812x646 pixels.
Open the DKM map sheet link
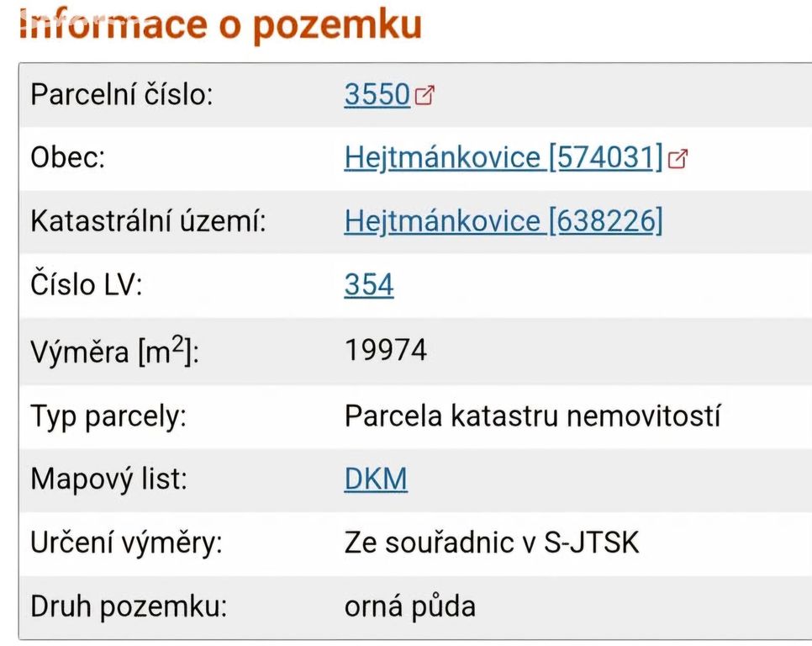click(376, 479)
